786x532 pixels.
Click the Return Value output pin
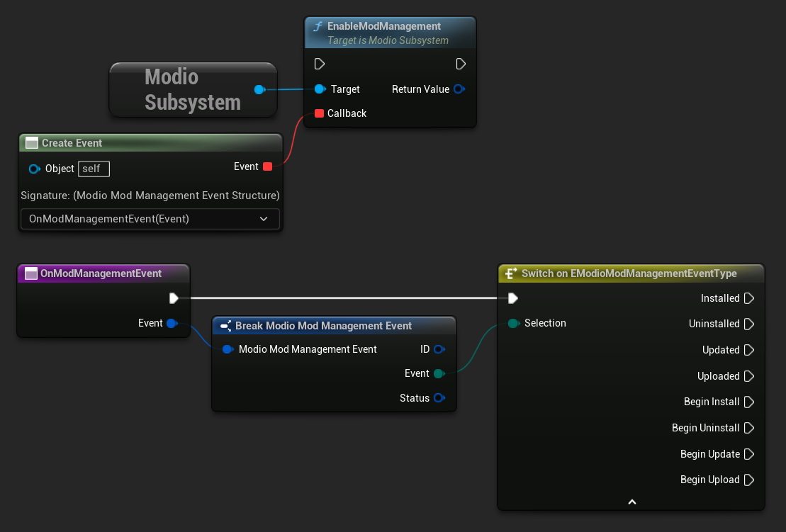click(x=459, y=89)
